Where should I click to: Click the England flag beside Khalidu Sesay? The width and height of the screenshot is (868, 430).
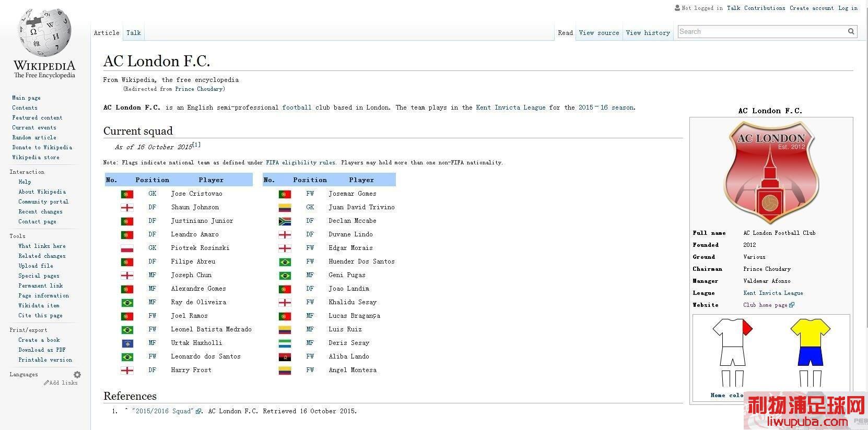pos(285,303)
